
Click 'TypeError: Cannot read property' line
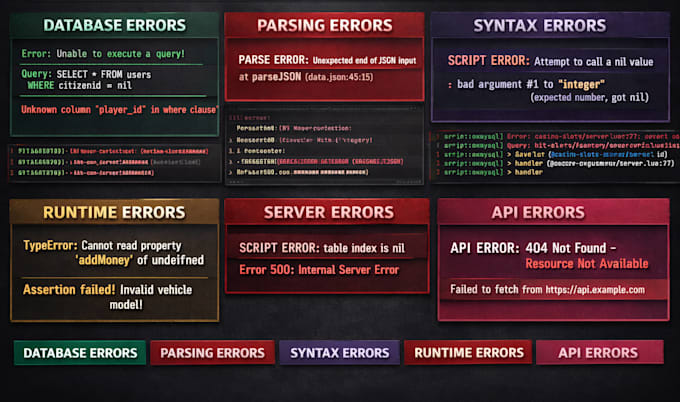(102, 245)
